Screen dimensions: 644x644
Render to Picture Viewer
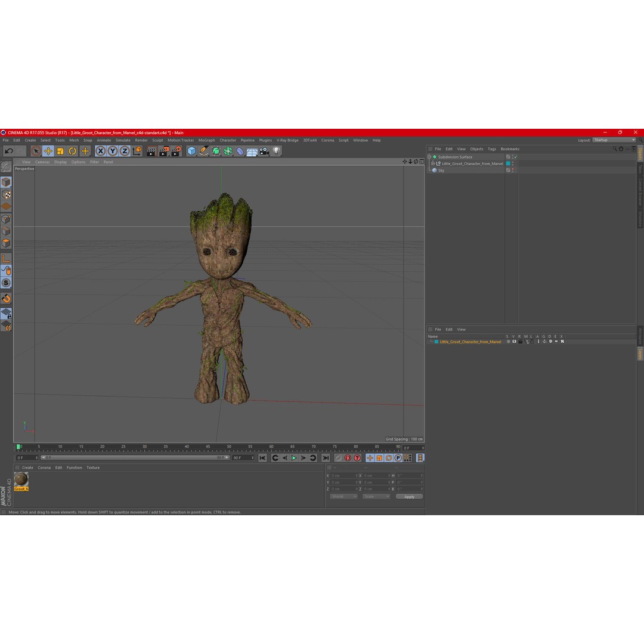[163, 151]
